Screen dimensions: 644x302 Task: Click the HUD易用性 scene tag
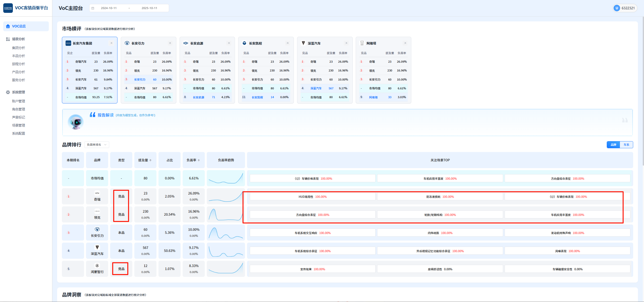pos(312,197)
